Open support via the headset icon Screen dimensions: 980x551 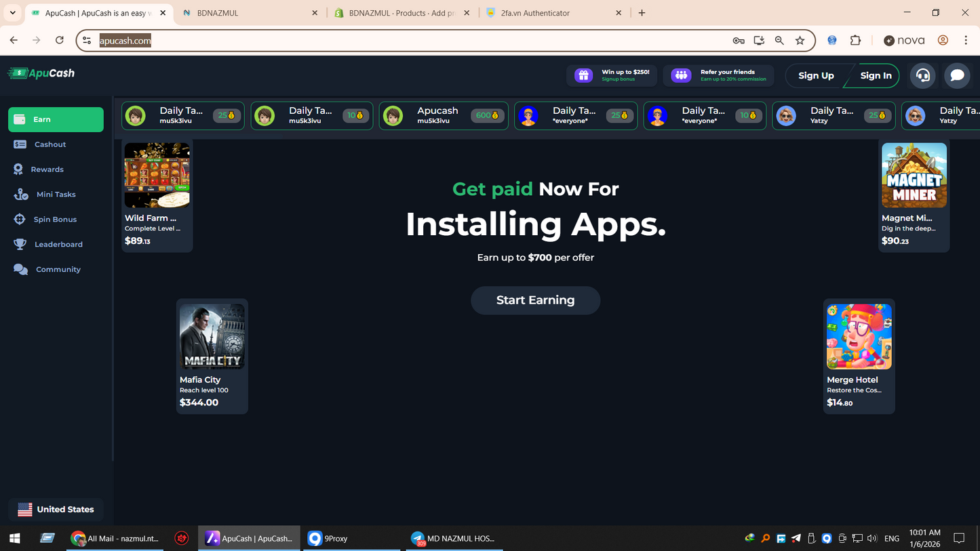(922, 75)
